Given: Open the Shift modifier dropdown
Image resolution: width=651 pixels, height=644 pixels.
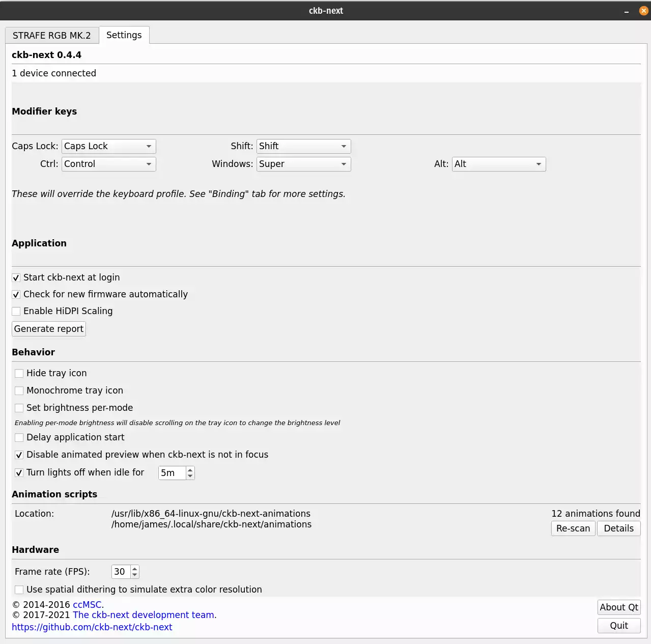Looking at the screenshot, I should (x=304, y=146).
